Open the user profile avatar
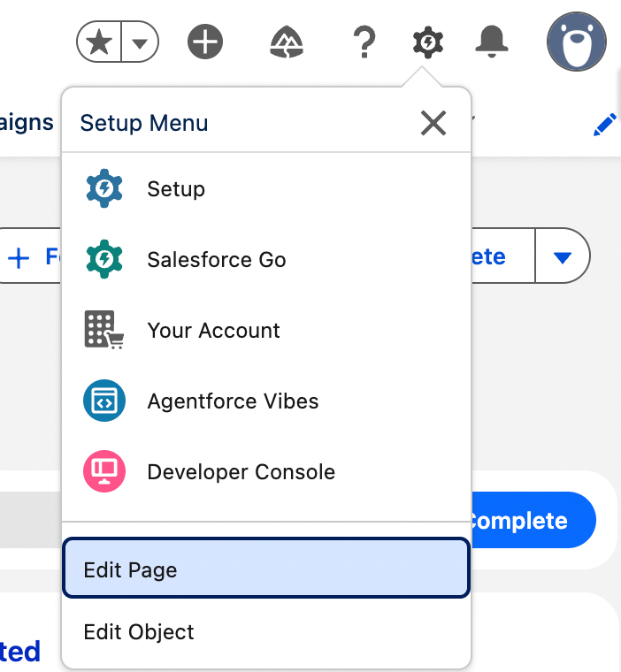Image resolution: width=621 pixels, height=672 pixels. click(576, 42)
